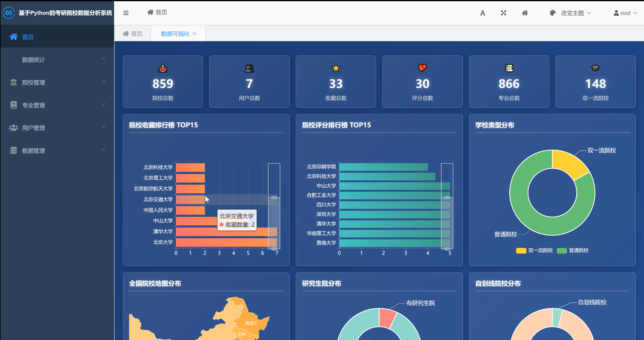Toggle the hamburger sidebar collapse icon
Image resolution: width=644 pixels, height=340 pixels.
coord(126,13)
